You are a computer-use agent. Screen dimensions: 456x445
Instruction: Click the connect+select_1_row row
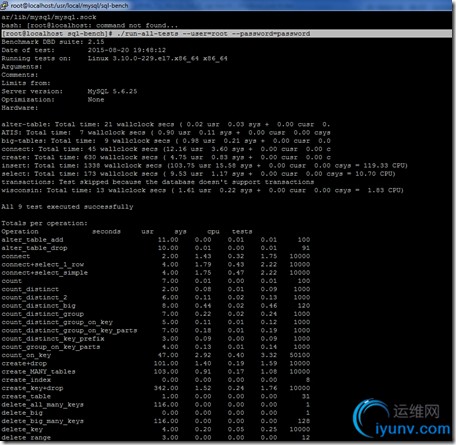pos(156,264)
